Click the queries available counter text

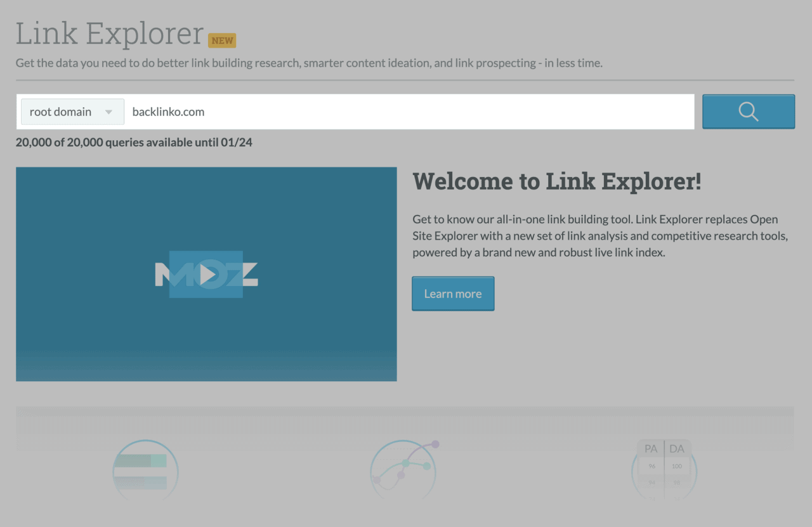coord(134,142)
